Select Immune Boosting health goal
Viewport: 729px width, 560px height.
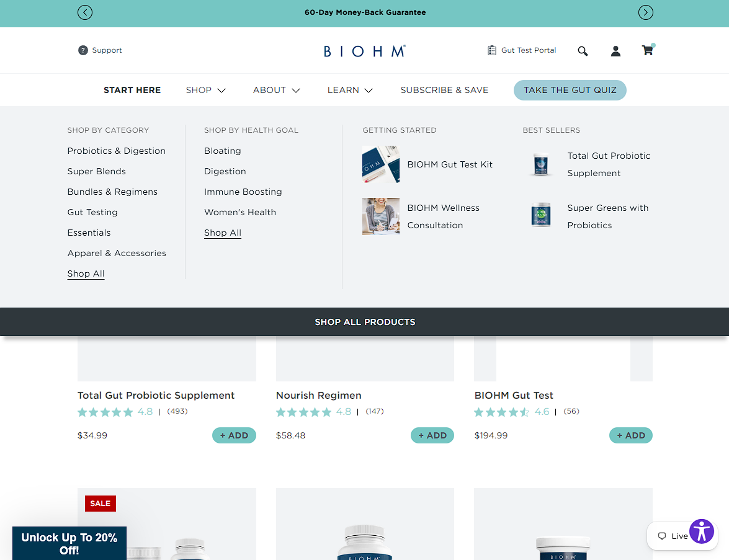click(243, 192)
